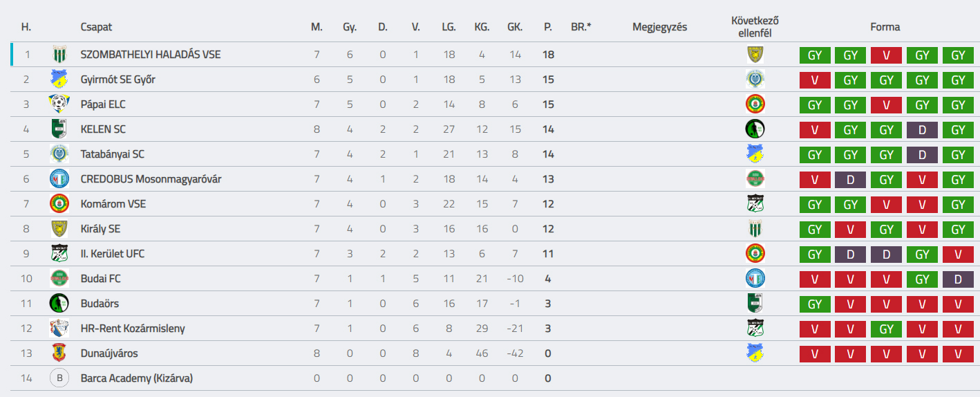
Task: Click first form badge in Gyirmót SE Győr row
Action: (x=815, y=80)
